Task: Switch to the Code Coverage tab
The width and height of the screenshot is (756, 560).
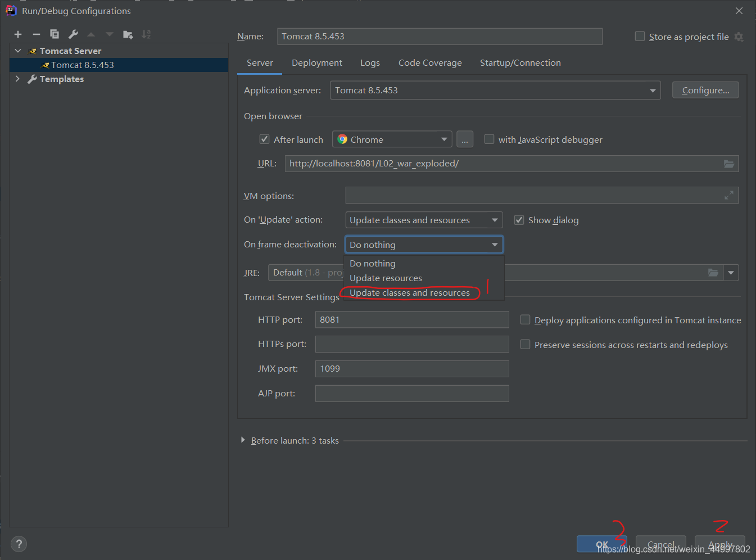Action: [x=430, y=63]
